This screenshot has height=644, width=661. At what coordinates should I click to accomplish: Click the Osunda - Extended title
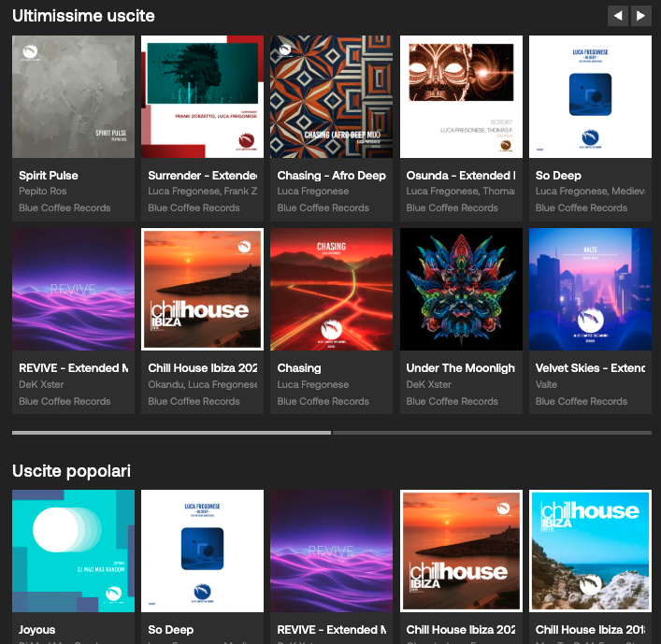click(x=461, y=176)
